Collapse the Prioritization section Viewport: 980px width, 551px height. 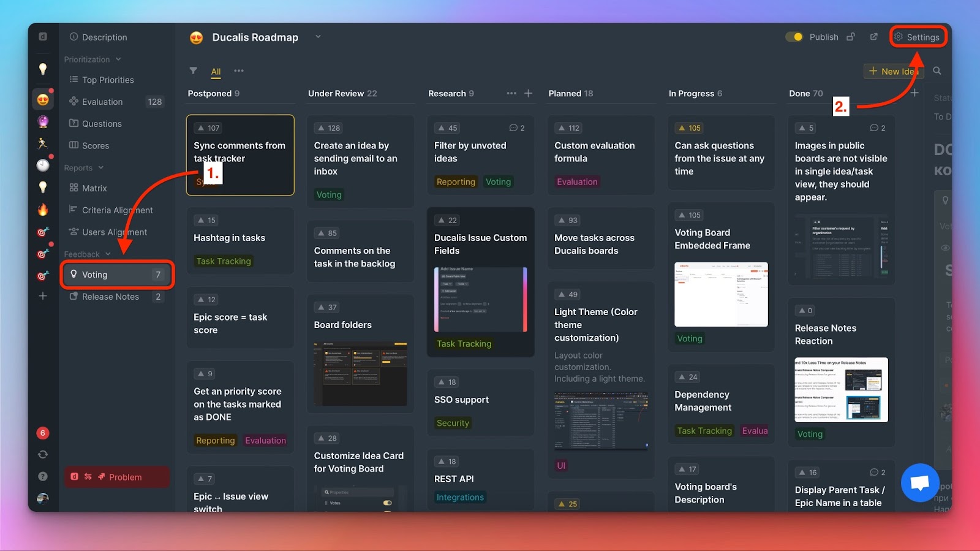118,59
